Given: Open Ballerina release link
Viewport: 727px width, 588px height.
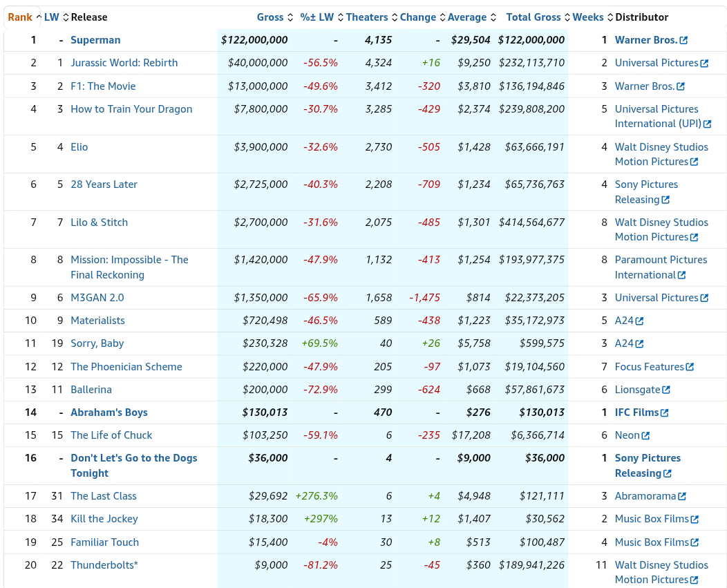Looking at the screenshot, I should point(91,390).
